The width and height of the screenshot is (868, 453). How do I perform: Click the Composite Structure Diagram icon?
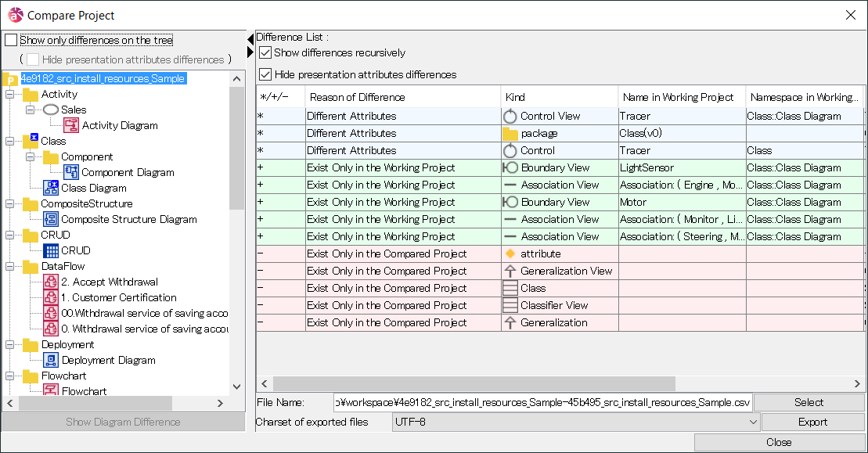click(x=51, y=219)
